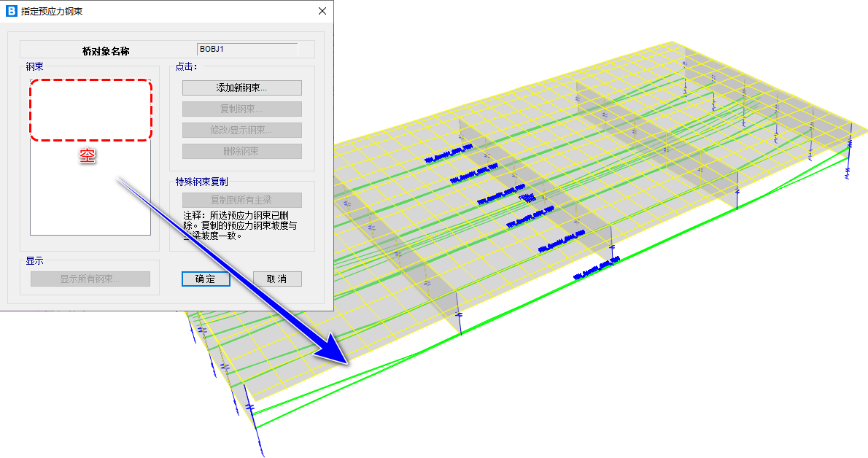Click the 复制到所有主梁 button
Image resolution: width=868 pixels, height=458 pixels.
point(241,201)
